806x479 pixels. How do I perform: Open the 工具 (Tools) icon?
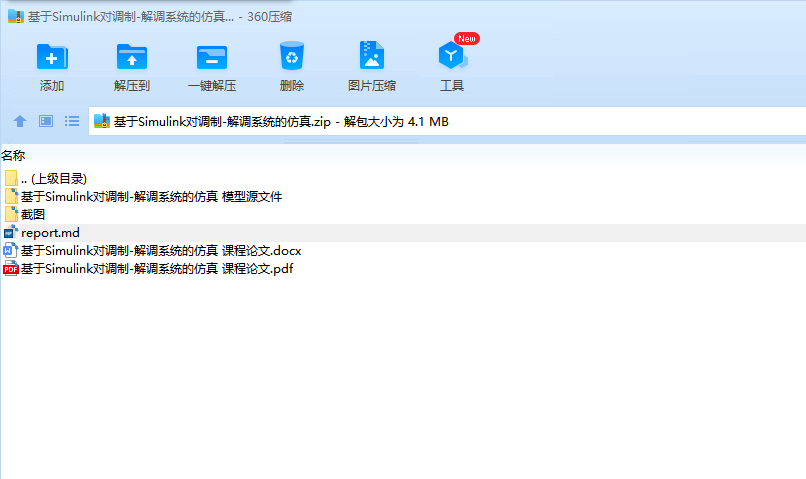[x=452, y=56]
